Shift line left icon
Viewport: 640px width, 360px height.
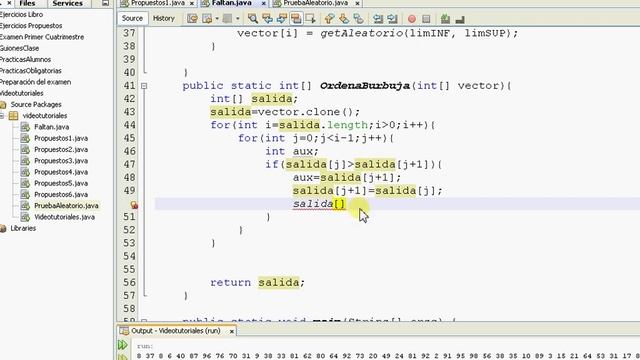click(x=378, y=18)
